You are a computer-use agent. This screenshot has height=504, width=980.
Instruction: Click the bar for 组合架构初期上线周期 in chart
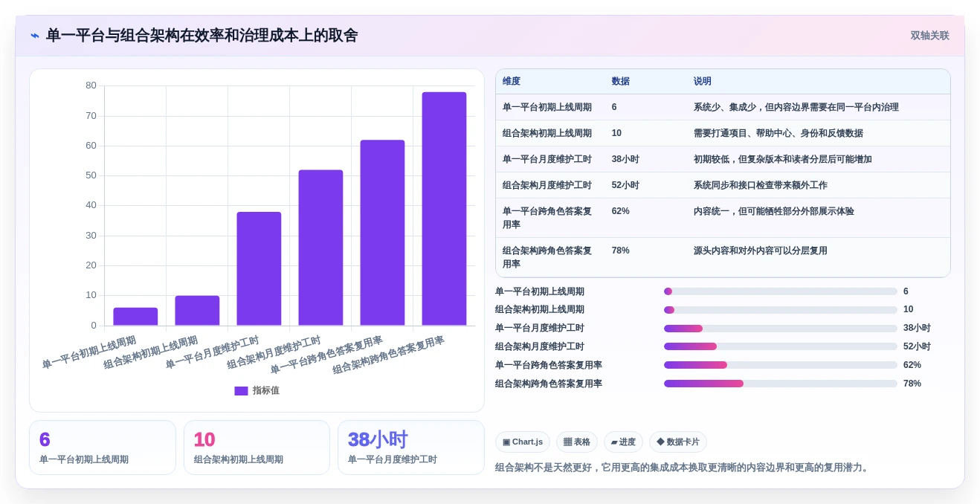197,311
